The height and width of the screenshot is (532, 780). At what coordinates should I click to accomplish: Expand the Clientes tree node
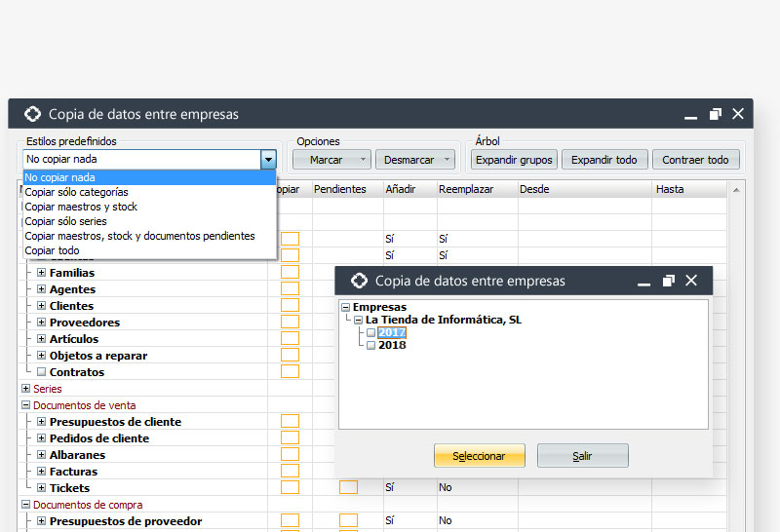point(42,306)
